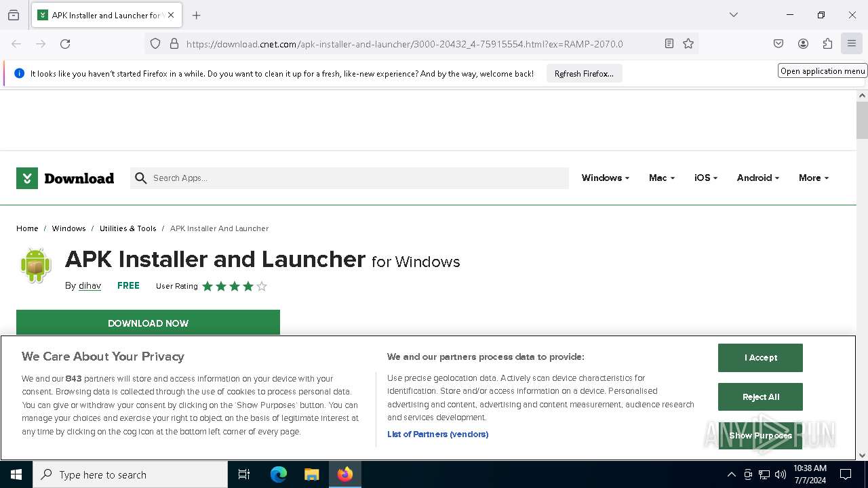The image size is (868, 488).
Task: Focus the Search Apps field
Action: click(x=349, y=178)
